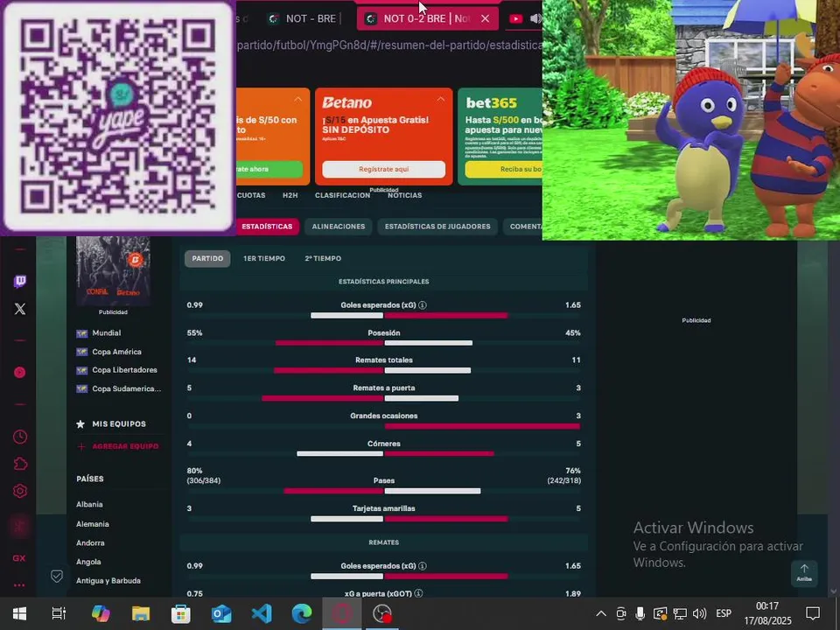840x630 pixels.
Task: Open the Settings gear in the Opera sidebar
Action: [20, 491]
